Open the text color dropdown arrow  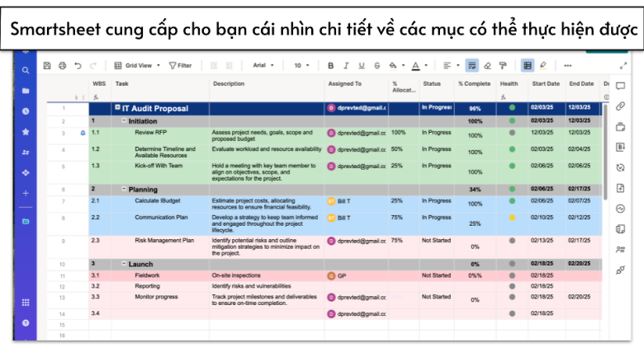click(x=426, y=66)
